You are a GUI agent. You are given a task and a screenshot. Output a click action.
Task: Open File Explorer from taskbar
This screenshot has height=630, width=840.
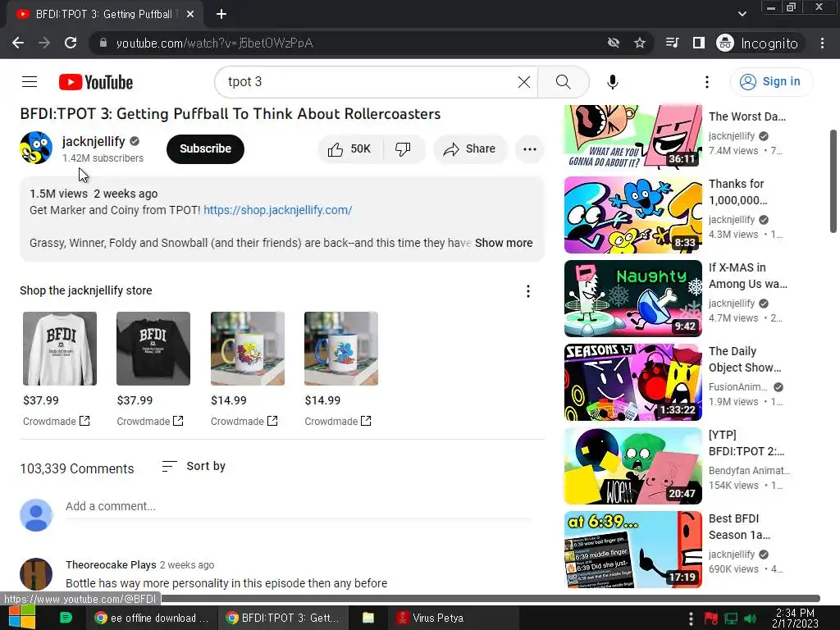pos(368,618)
